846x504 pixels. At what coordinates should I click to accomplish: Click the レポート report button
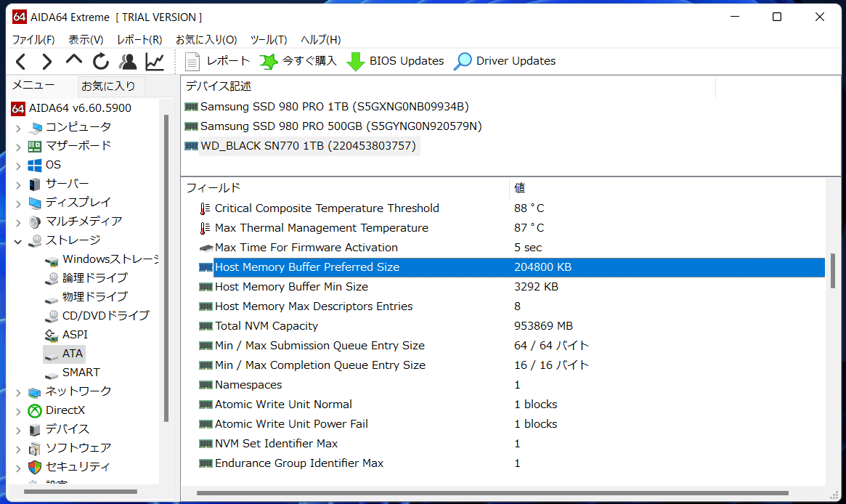217,61
